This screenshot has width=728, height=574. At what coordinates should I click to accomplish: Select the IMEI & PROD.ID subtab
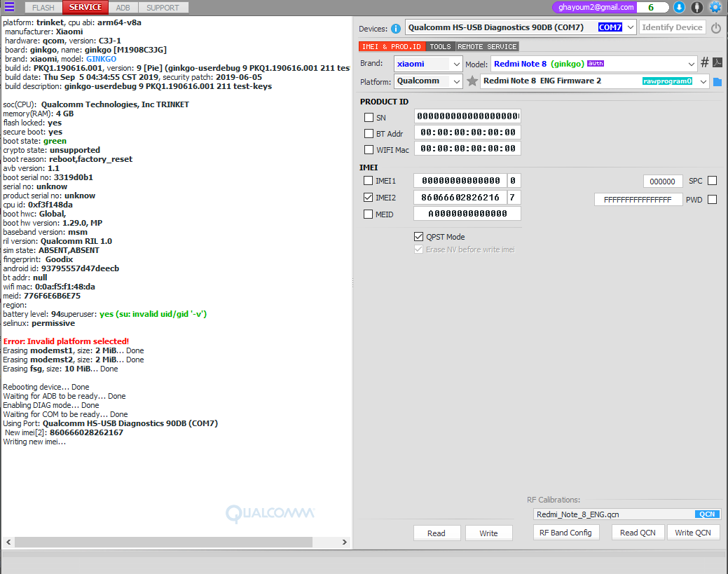click(392, 46)
